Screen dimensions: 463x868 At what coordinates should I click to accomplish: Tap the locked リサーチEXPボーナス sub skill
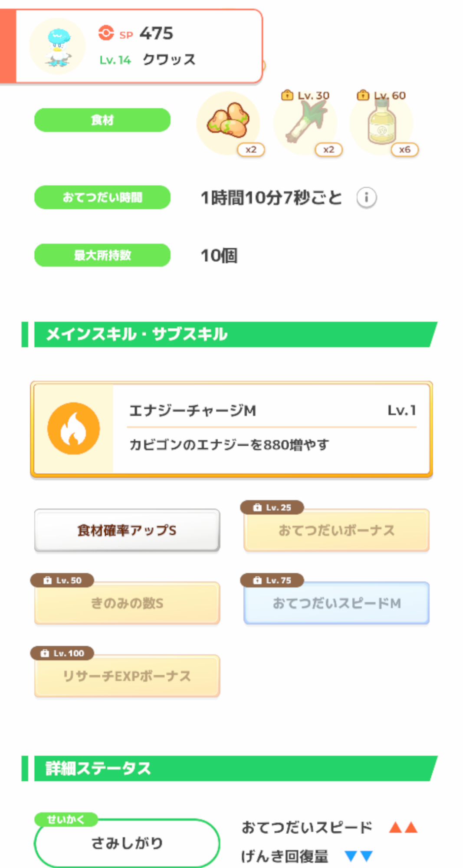click(x=127, y=676)
